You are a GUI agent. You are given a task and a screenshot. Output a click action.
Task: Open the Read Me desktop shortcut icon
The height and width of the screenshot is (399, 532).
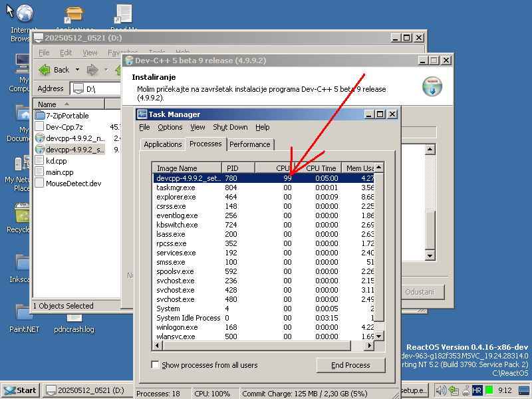pos(124,13)
